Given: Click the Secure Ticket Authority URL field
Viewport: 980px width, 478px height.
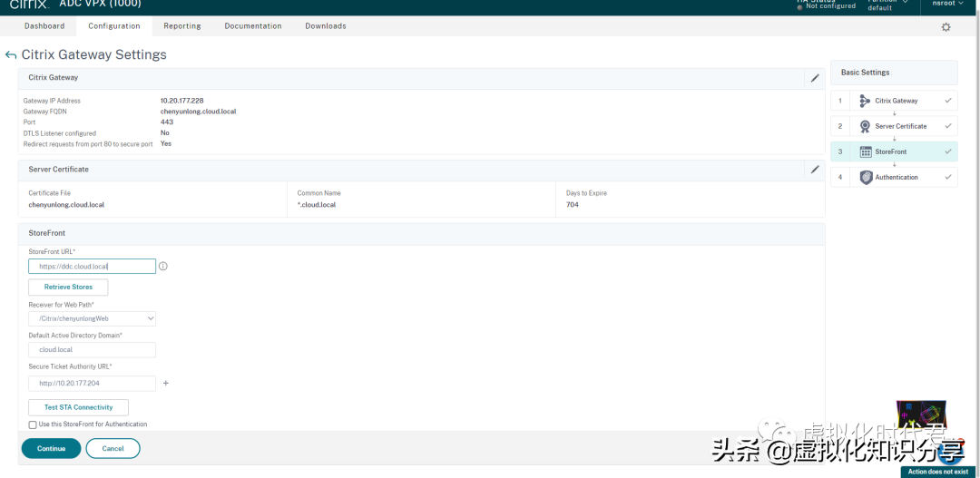Looking at the screenshot, I should [92, 383].
